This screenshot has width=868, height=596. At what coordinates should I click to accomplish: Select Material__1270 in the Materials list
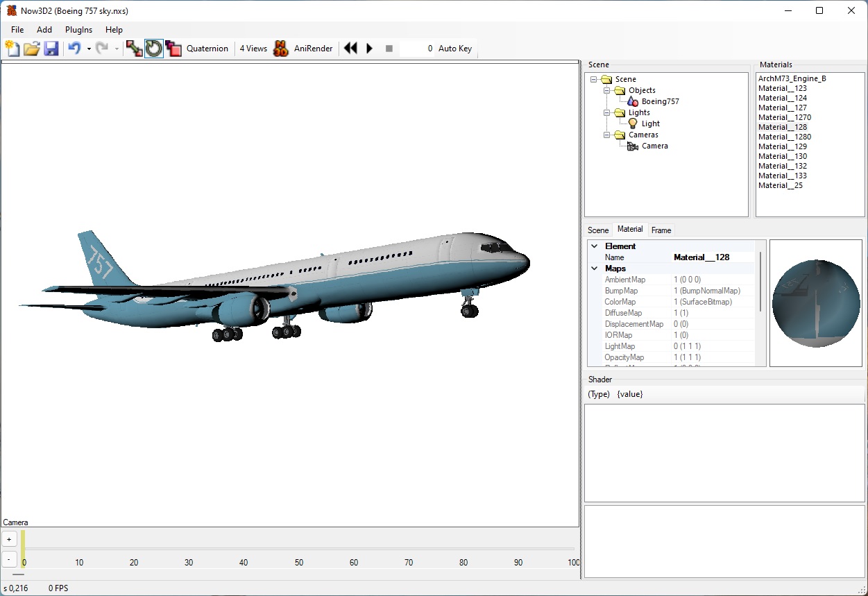(785, 117)
